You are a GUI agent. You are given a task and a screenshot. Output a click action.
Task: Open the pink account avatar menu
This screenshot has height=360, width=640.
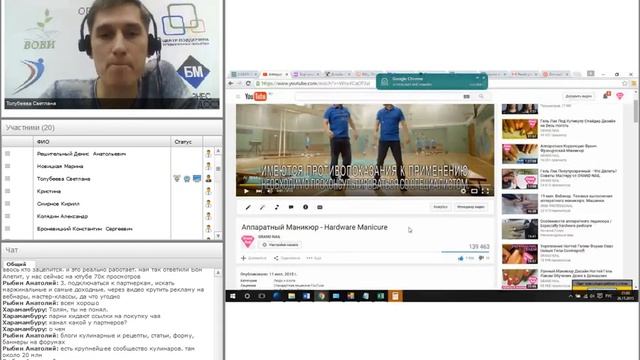[620, 96]
